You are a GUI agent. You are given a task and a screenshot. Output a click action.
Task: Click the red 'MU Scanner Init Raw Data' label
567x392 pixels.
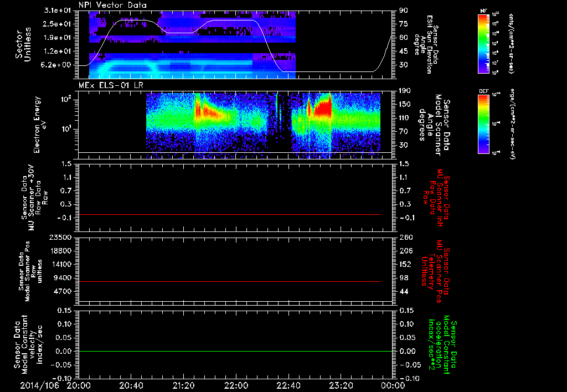coord(436,198)
